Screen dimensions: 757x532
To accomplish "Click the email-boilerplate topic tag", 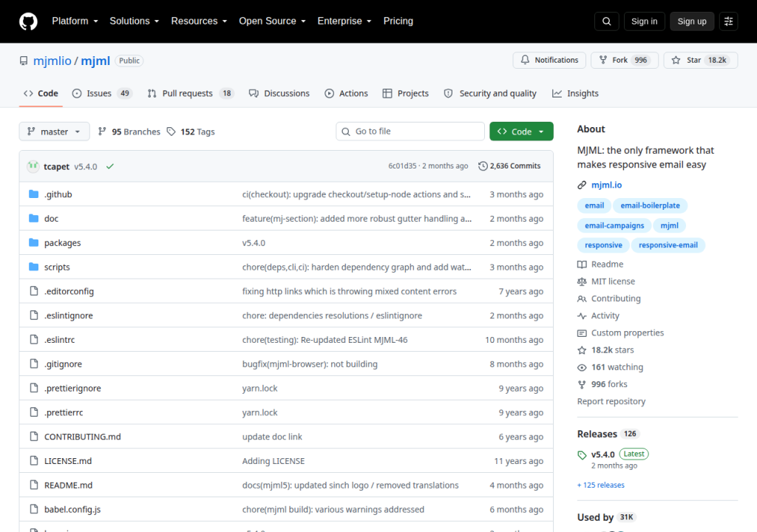I will click(650, 205).
